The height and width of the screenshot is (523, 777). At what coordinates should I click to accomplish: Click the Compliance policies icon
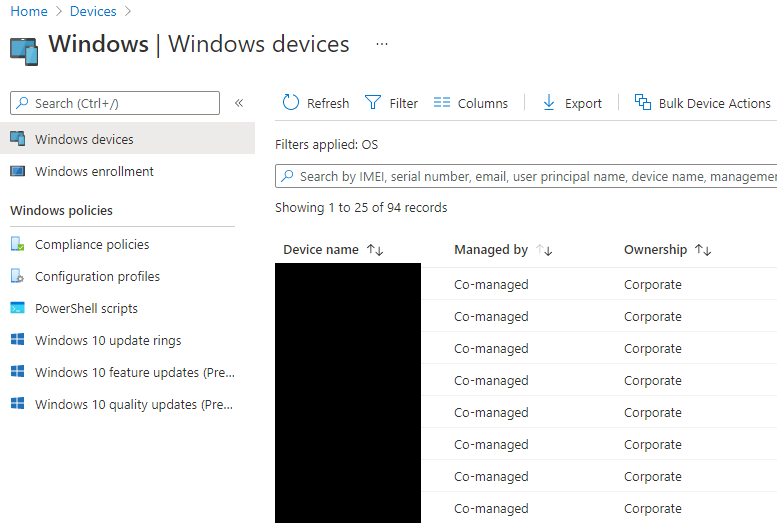click(x=17, y=244)
